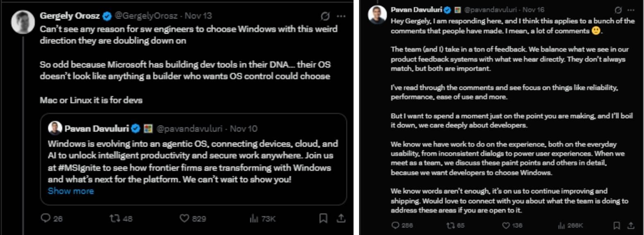View analytics showing 266K views

click(561, 225)
